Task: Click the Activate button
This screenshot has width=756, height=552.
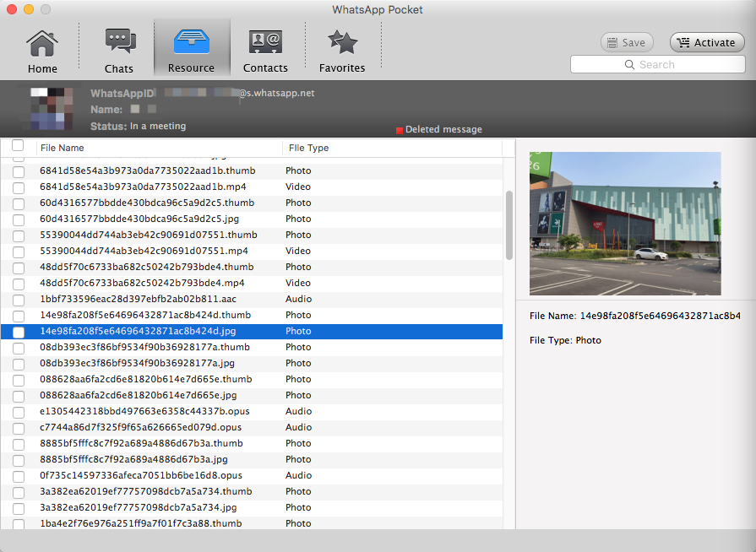Action: [x=707, y=43]
